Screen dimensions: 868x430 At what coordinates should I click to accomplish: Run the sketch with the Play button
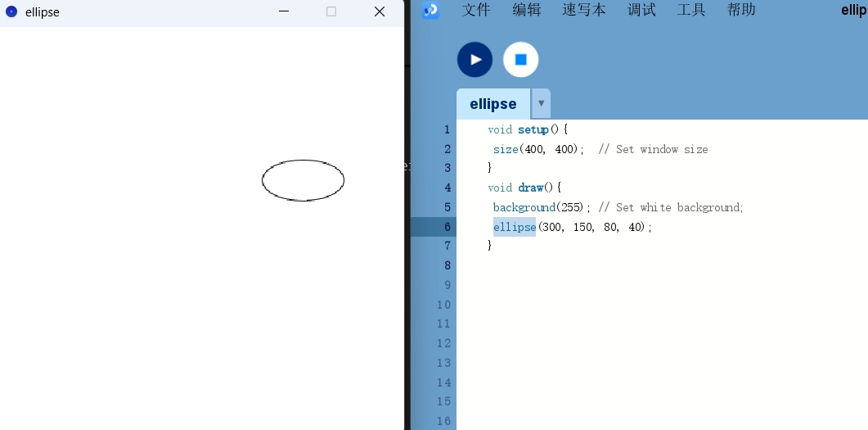(x=474, y=59)
